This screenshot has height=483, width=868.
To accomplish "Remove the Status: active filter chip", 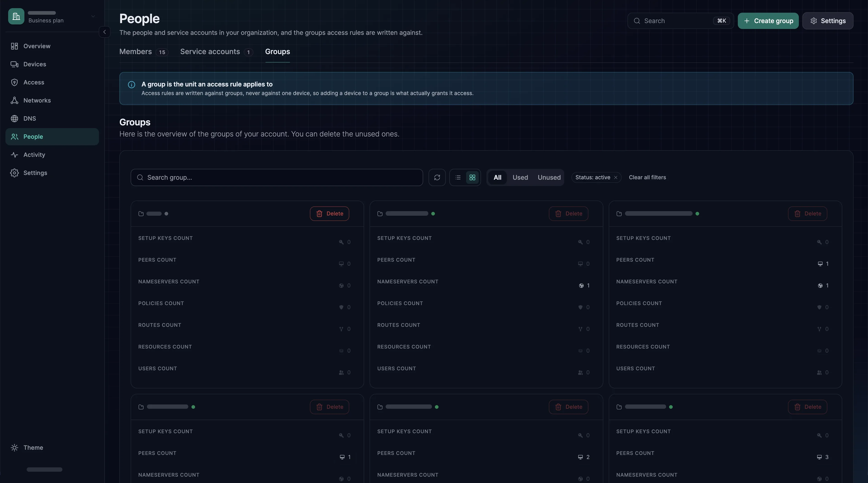I will click(x=616, y=177).
